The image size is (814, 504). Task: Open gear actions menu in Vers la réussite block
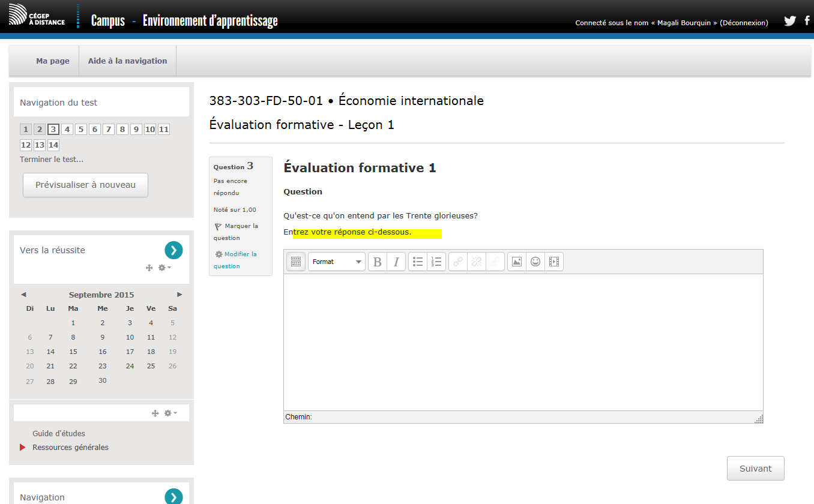pos(164,268)
